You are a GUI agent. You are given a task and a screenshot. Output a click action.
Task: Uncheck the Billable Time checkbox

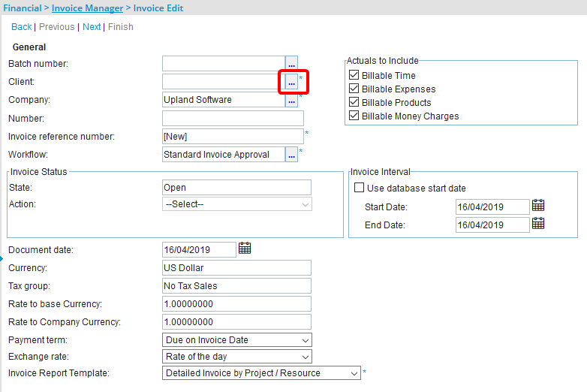click(355, 76)
